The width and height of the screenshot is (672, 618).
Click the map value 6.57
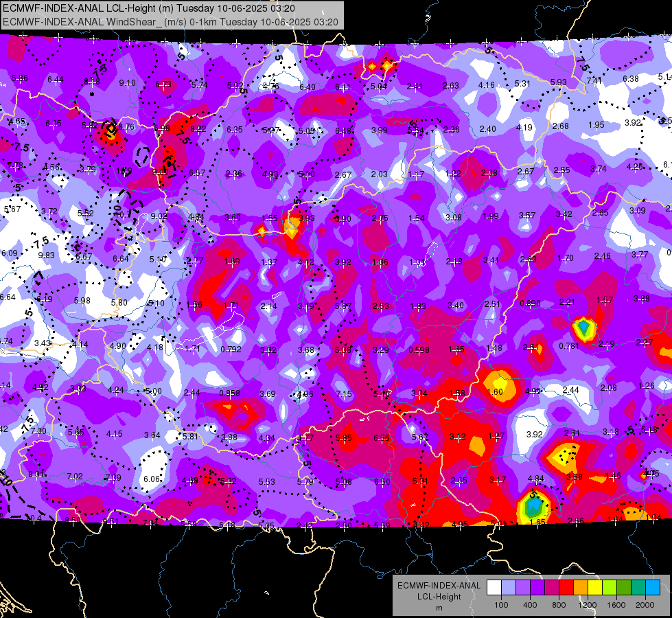click(197, 172)
